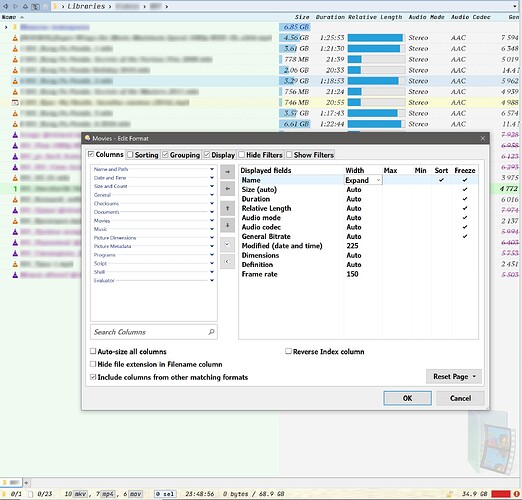Click the left-arrow remove column button
522x500 pixels.
(x=227, y=189)
